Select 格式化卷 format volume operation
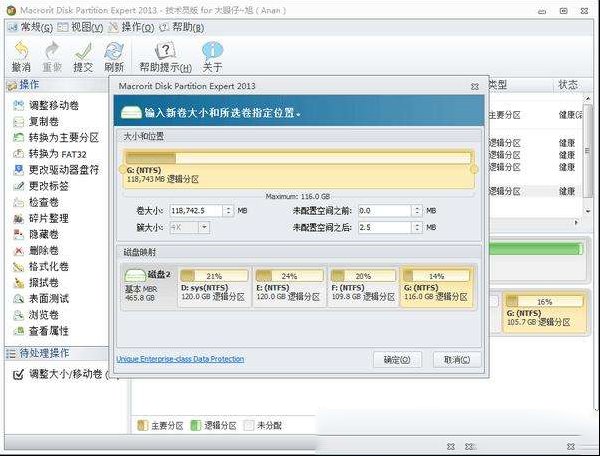The height and width of the screenshot is (456, 600). tap(40, 266)
